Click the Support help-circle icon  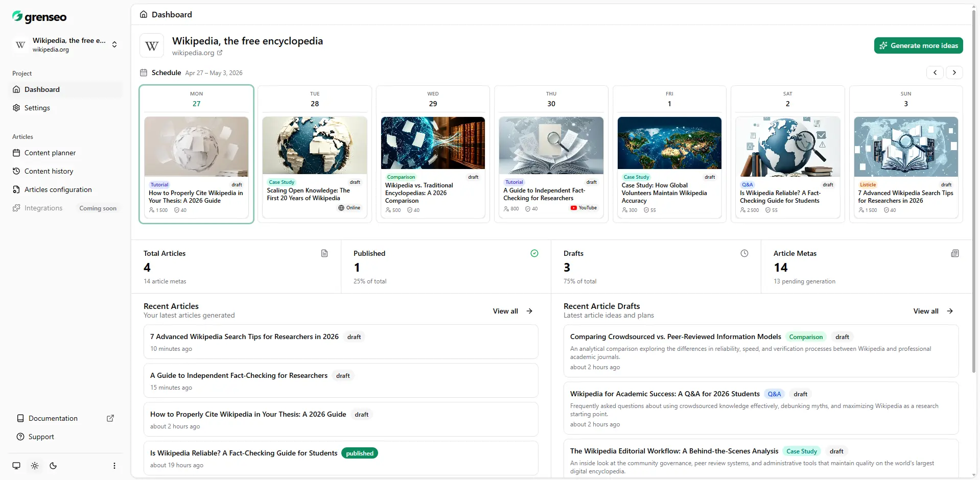click(x=20, y=437)
